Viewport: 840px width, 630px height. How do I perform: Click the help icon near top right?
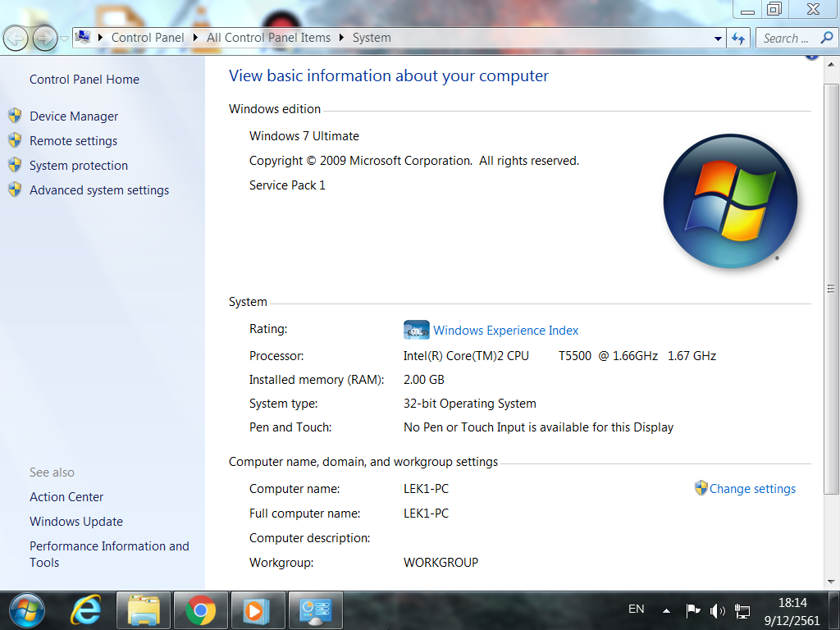pos(812,56)
